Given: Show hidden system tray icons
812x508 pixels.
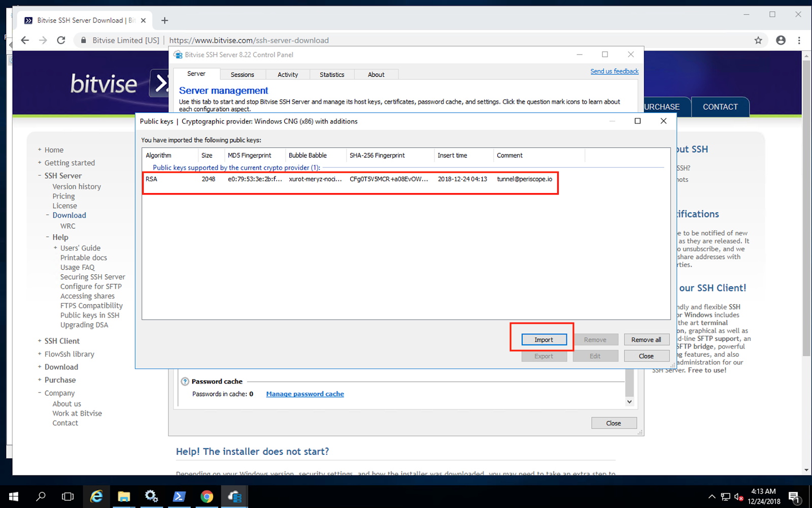Looking at the screenshot, I should pyautogui.click(x=712, y=496).
